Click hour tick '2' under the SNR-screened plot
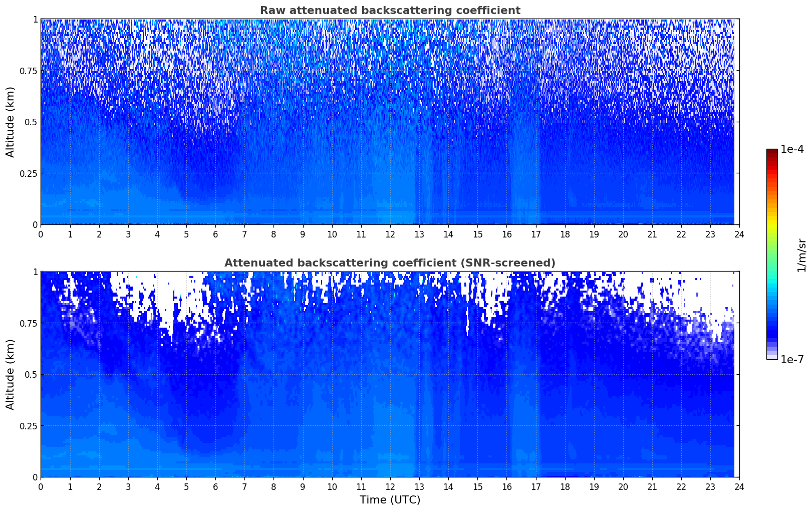Image resolution: width=812 pixels, height=511 pixels. (99, 487)
